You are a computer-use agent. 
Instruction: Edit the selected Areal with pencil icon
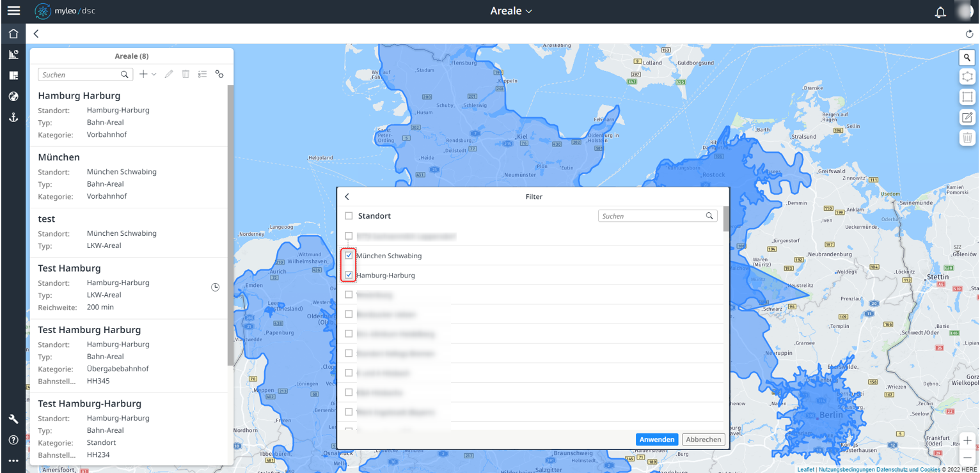(169, 74)
